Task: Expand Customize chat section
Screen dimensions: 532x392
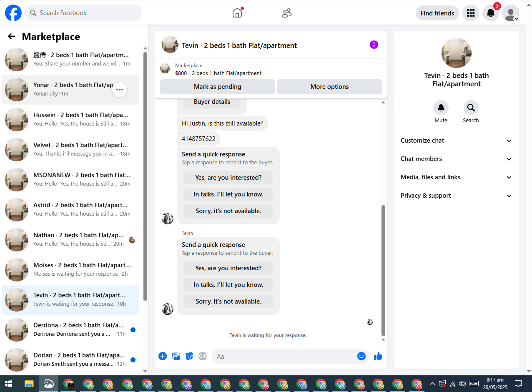Action: [x=456, y=141]
